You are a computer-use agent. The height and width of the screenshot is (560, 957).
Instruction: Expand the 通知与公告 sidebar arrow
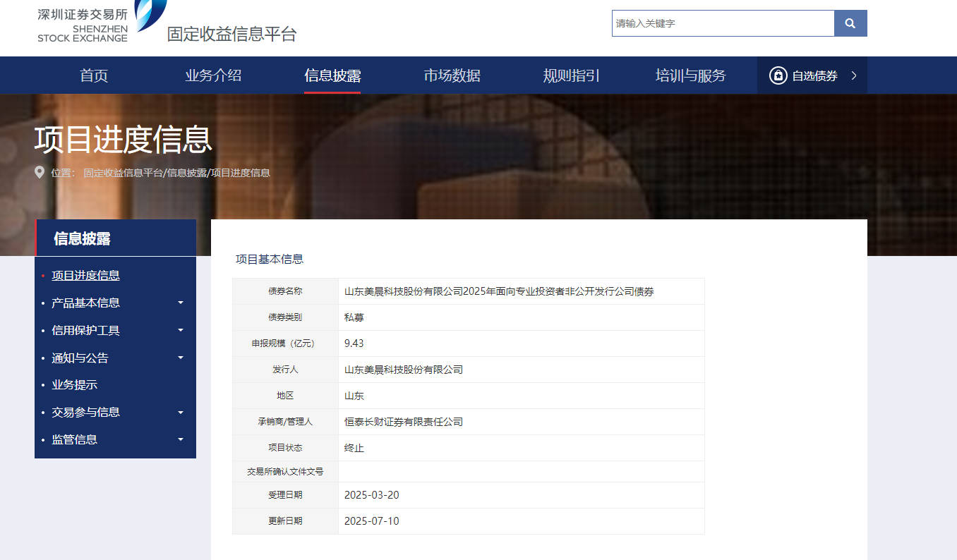[181, 358]
